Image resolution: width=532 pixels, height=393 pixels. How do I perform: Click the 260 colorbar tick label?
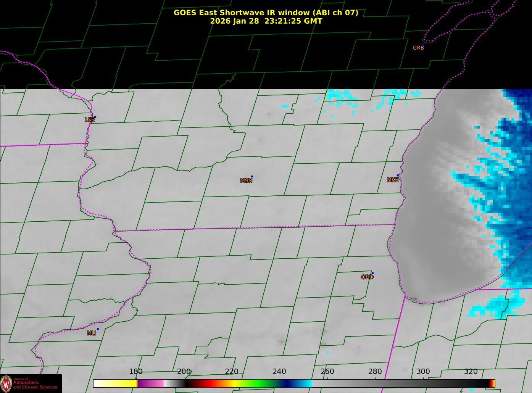click(x=327, y=372)
